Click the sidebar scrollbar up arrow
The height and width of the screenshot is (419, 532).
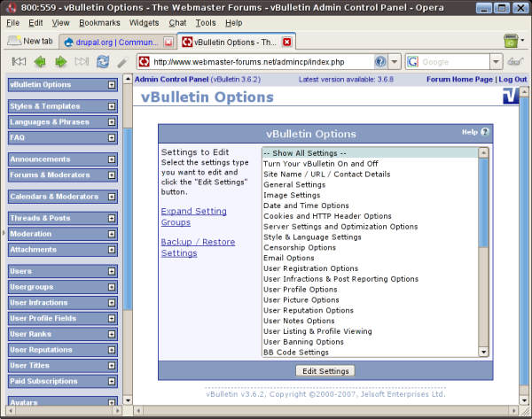[x=128, y=79]
